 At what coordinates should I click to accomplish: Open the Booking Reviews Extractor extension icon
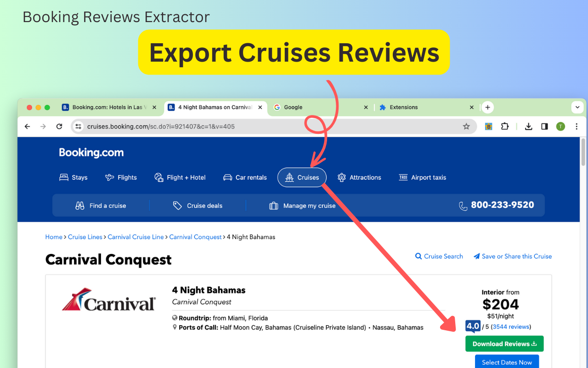click(x=488, y=126)
